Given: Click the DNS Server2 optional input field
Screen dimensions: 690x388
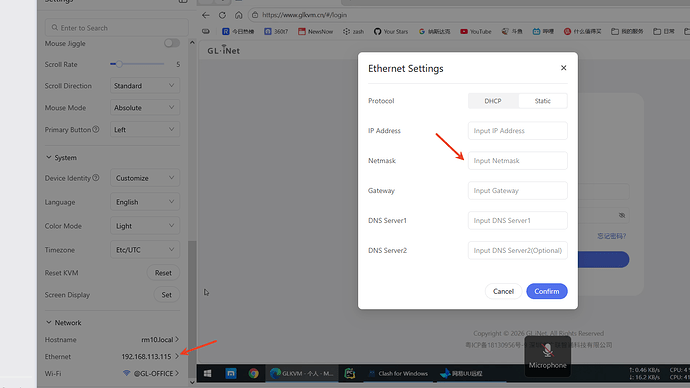Looking at the screenshot, I should coord(518,250).
